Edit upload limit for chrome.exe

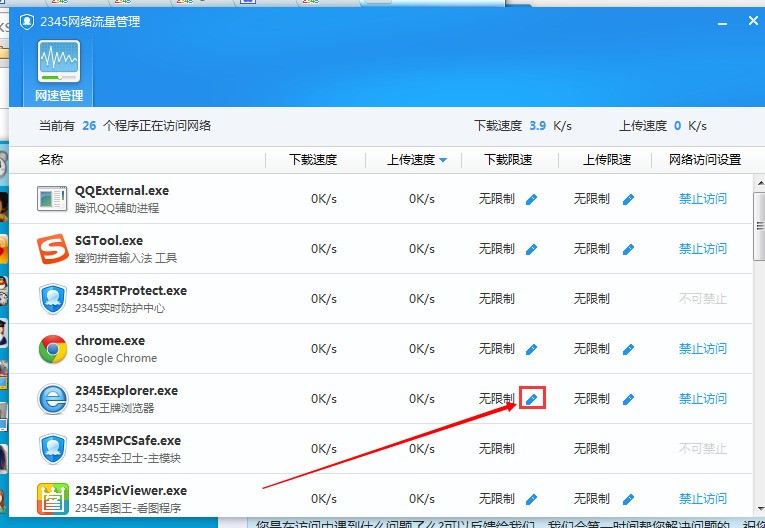(628, 349)
